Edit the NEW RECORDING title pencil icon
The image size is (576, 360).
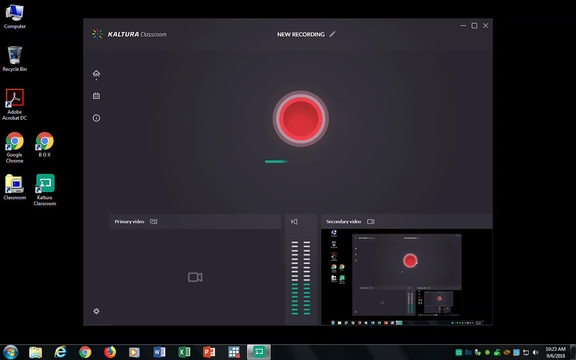(332, 34)
